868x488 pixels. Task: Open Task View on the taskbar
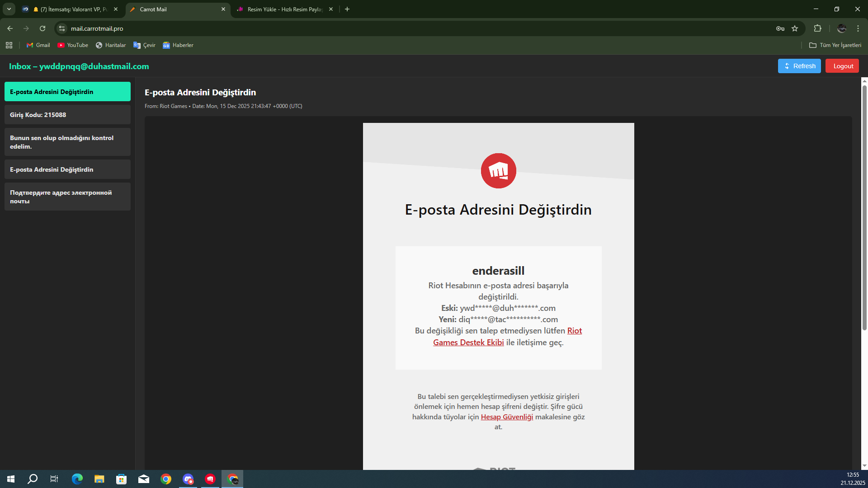tap(54, 479)
